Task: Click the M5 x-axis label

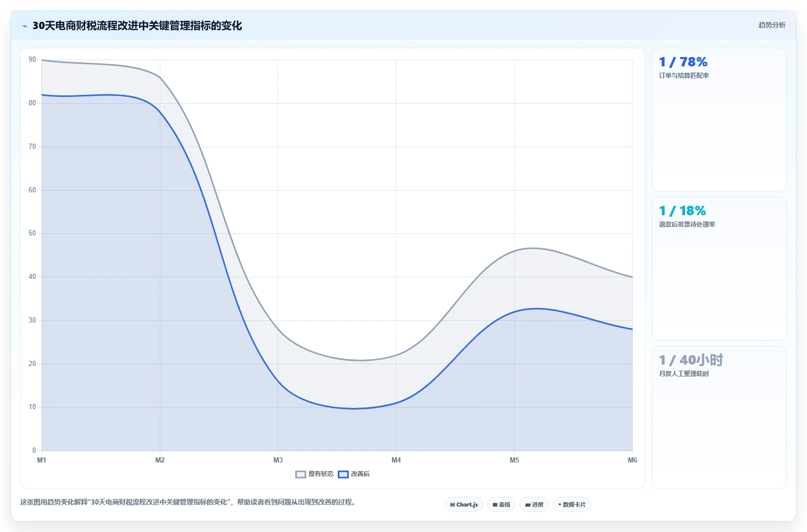Action: 514,460
